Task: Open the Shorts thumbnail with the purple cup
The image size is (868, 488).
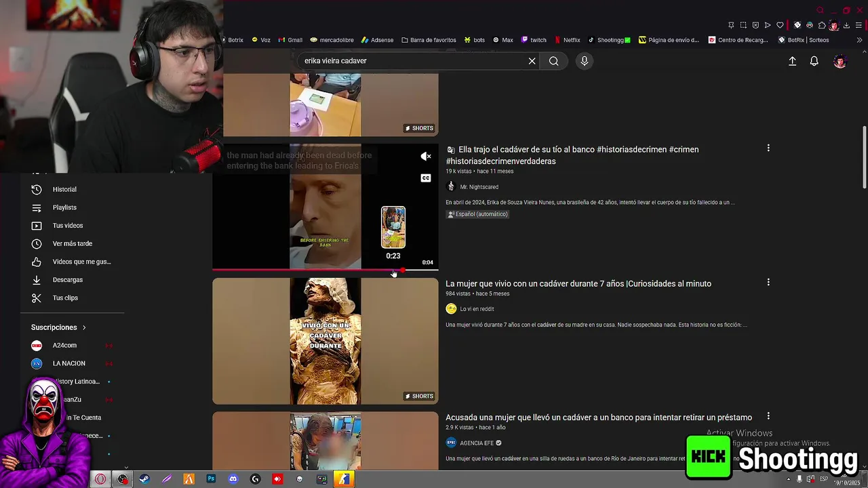Action: [325, 105]
